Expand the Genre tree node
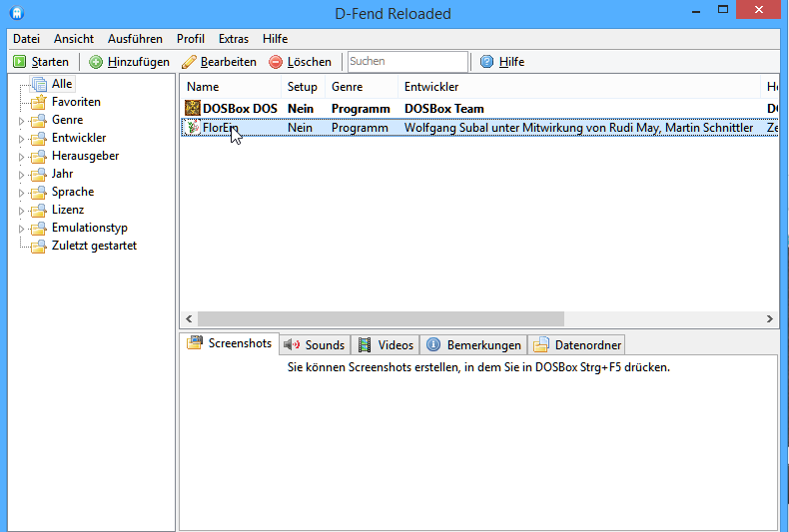This screenshot has width=789, height=532. (x=21, y=121)
